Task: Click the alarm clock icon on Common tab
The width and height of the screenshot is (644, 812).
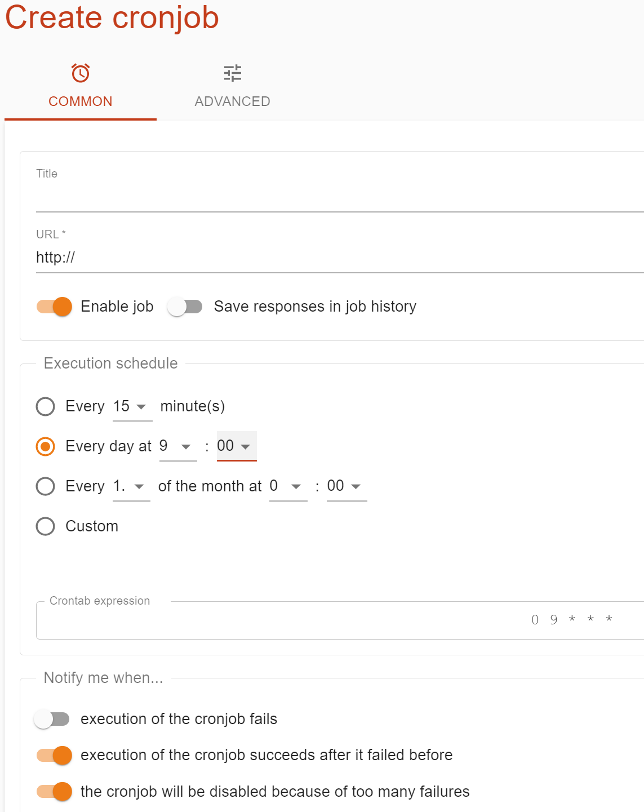Action: (x=81, y=73)
